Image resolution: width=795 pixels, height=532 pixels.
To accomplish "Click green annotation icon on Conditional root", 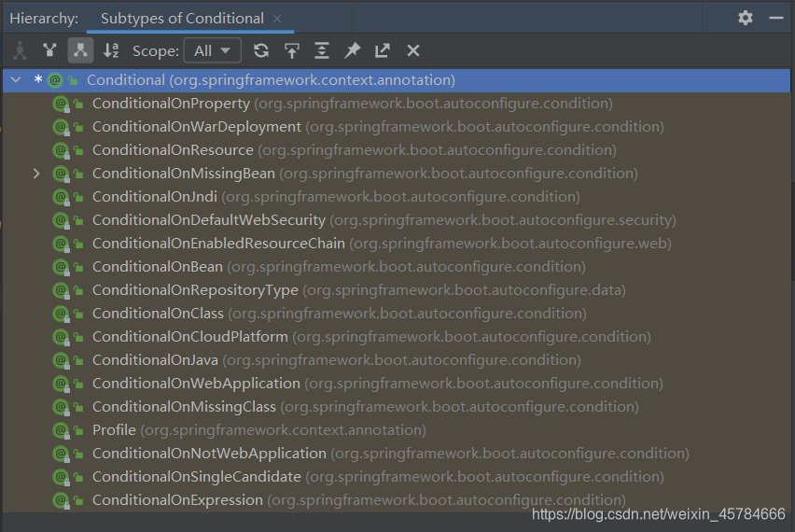I will (55, 80).
